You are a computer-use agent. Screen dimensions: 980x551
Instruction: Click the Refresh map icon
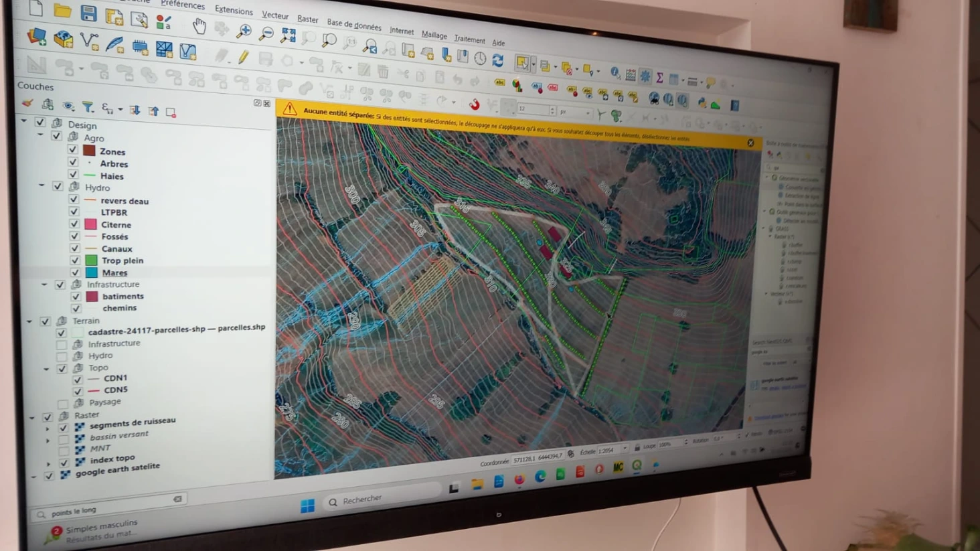498,60
